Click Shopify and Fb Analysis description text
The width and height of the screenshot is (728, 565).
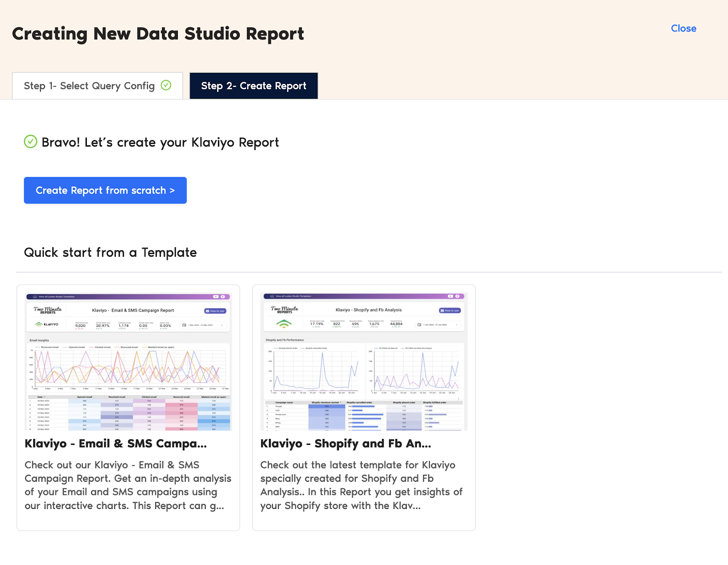362,485
